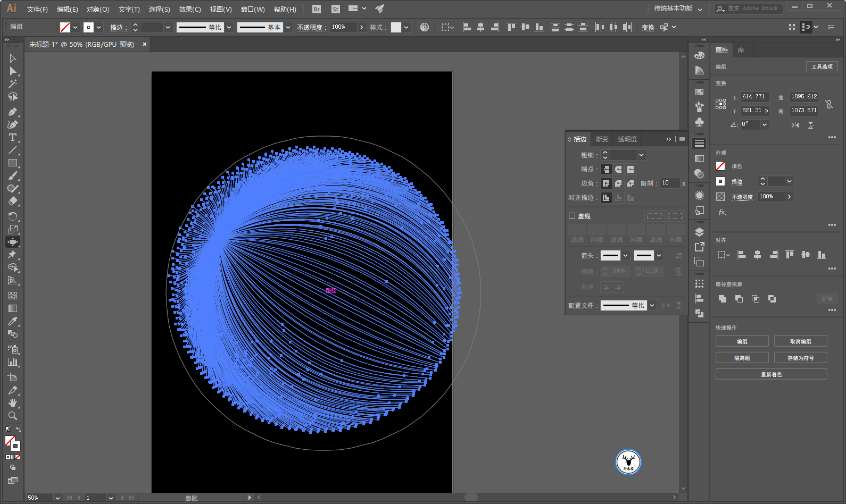The height and width of the screenshot is (504, 846).
Task: Open the rotation angle dropdown
Action: (x=765, y=124)
